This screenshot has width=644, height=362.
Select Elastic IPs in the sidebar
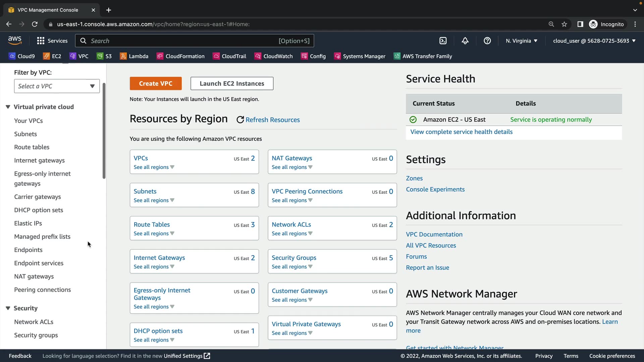pos(28,223)
